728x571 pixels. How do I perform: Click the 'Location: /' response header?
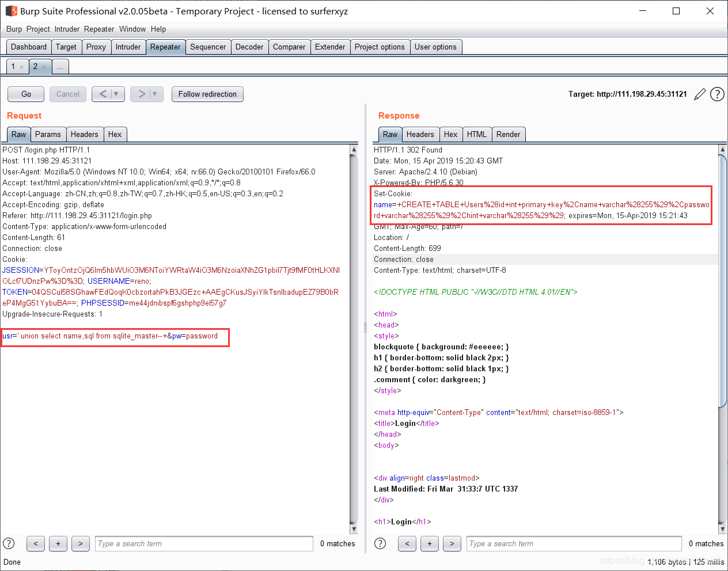[392, 237]
